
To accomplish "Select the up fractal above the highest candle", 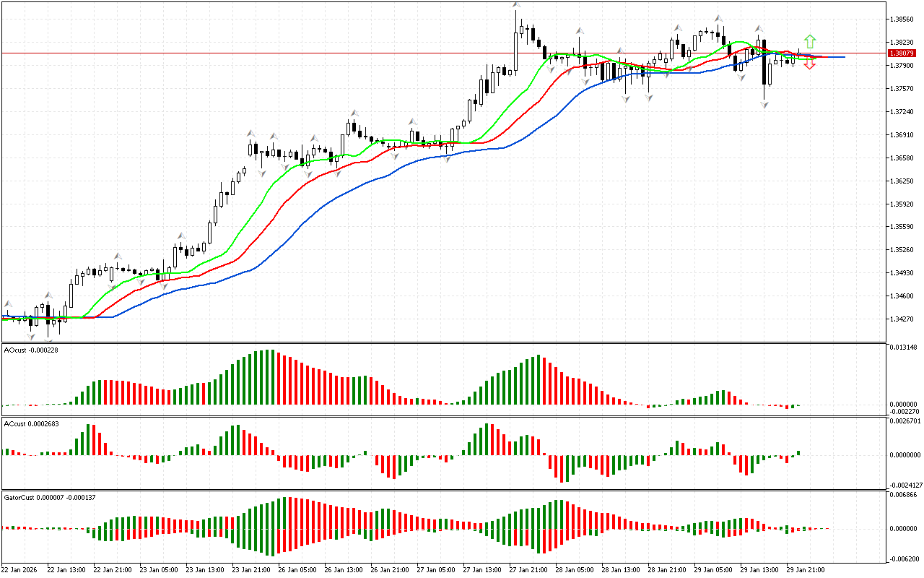I will click(515, 6).
